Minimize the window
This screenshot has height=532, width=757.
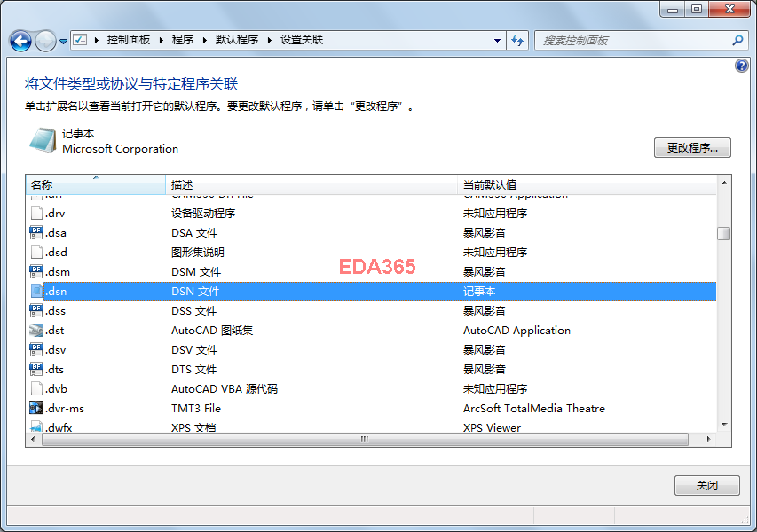(x=673, y=9)
